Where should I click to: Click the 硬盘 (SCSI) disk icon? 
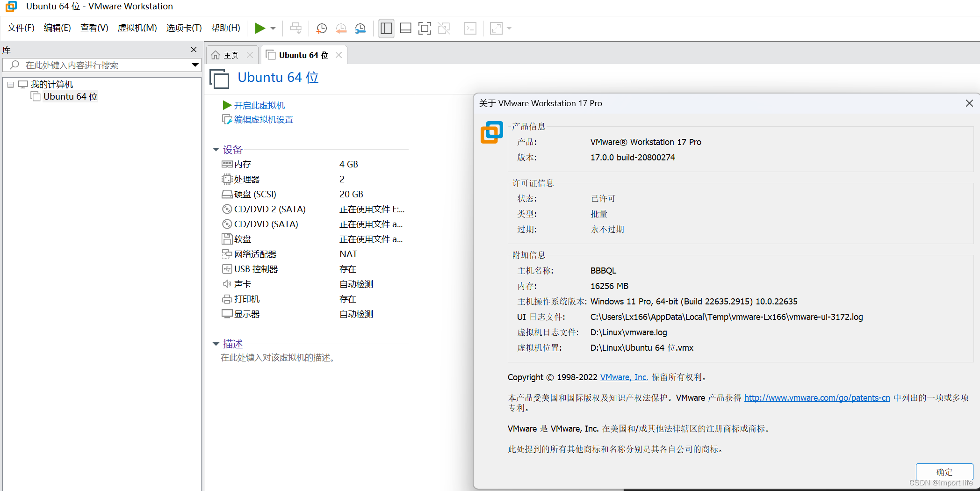(x=227, y=194)
